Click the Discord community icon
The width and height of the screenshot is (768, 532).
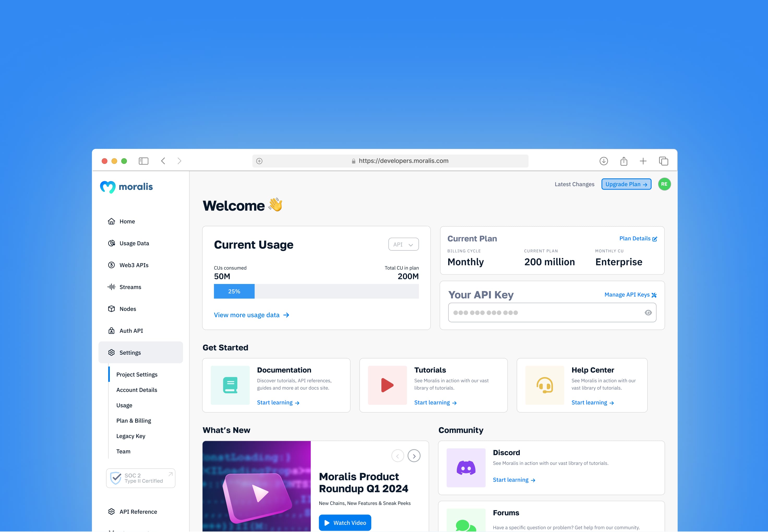click(466, 468)
